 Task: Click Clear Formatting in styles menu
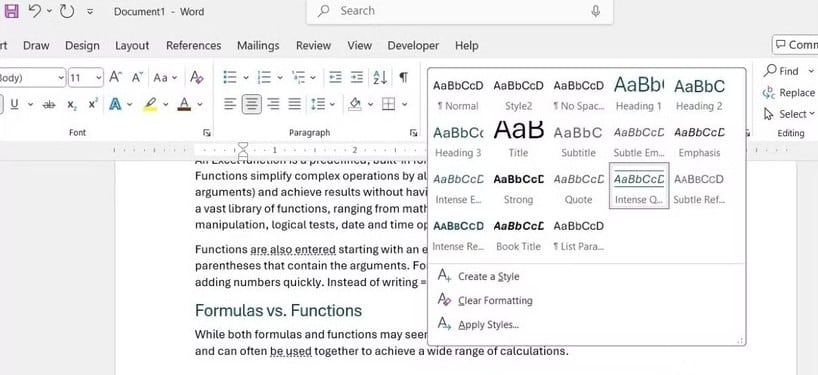(485, 300)
